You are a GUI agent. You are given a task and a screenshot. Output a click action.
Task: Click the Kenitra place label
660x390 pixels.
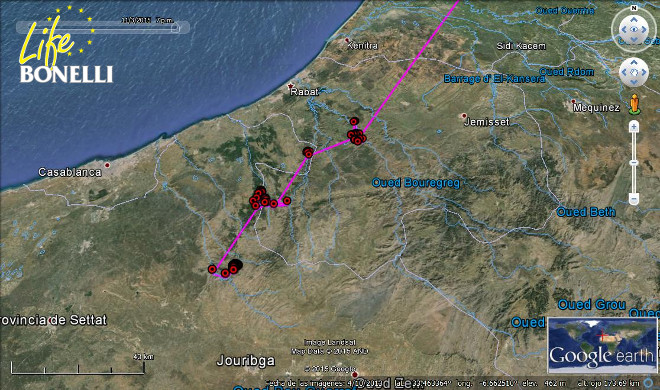click(362, 45)
